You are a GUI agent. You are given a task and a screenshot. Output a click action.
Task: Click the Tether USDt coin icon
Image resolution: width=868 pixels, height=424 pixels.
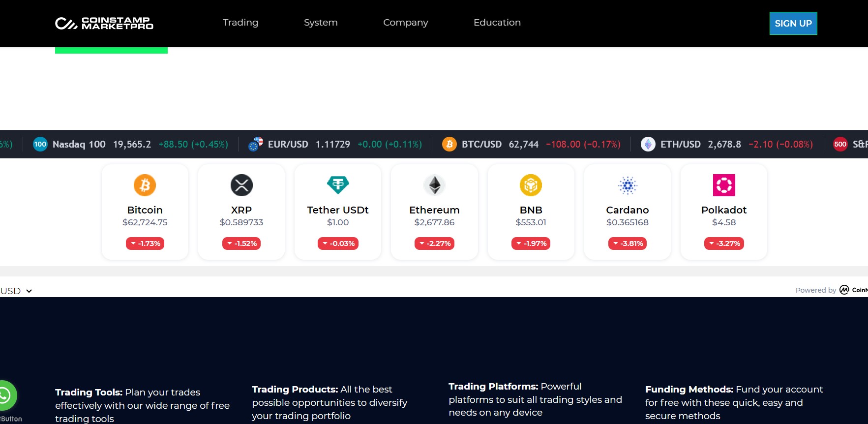tap(338, 185)
